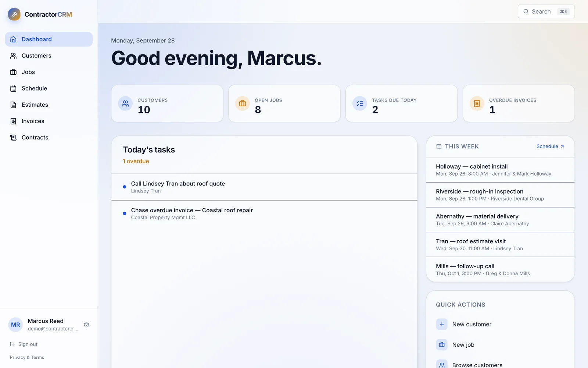
Task: Click the Open Jobs briefcase card icon
Action: (x=243, y=103)
